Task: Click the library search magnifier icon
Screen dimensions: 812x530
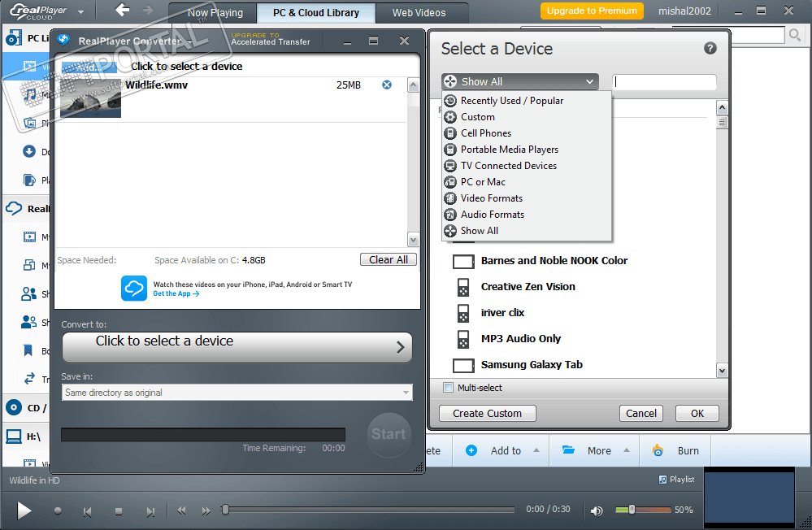Action: click(794, 35)
